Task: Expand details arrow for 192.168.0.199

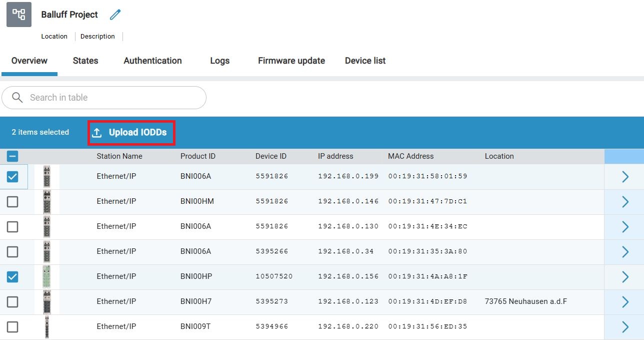Action: [x=625, y=177]
